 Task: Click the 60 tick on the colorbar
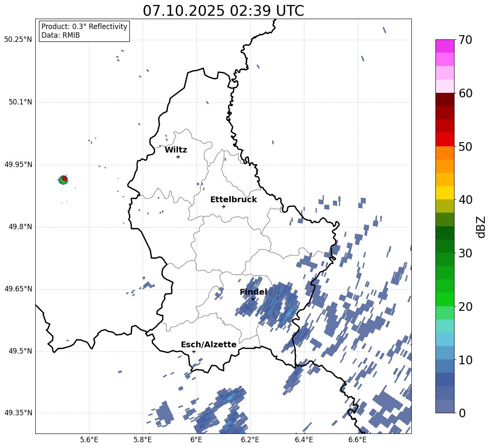tap(465, 93)
